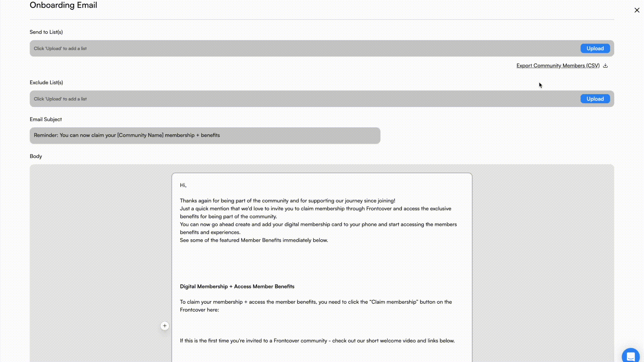The height and width of the screenshot is (362, 644).
Task: Click the download icon beside Export CSV
Action: pos(605,66)
